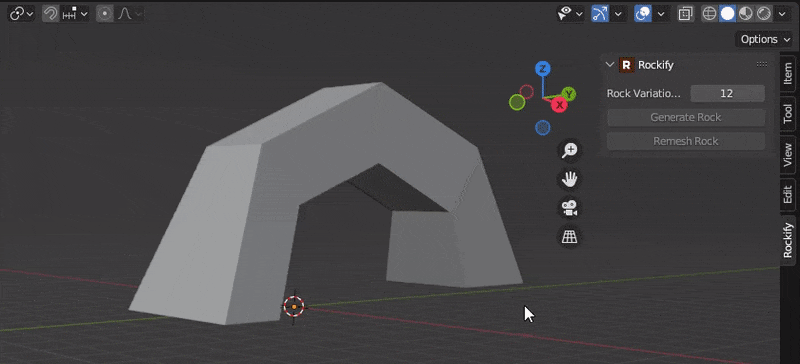This screenshot has width=800, height=364.
Task: Open the transform pivot point menu
Action: click(22, 14)
